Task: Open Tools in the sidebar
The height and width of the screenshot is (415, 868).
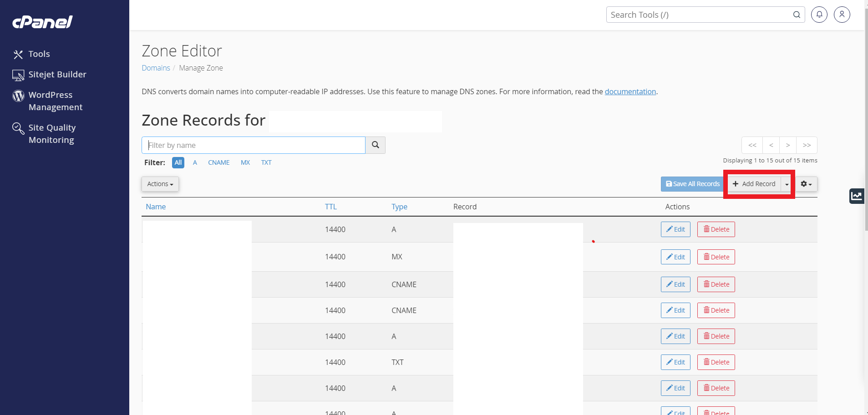Action: pos(31,54)
